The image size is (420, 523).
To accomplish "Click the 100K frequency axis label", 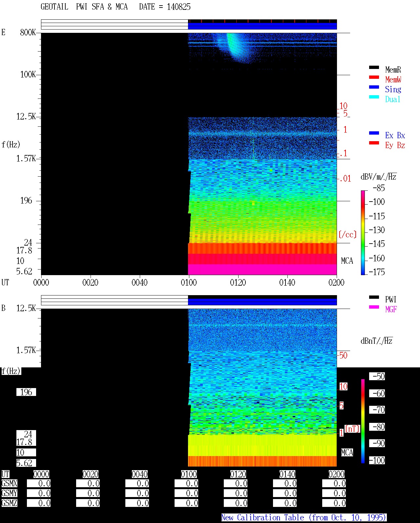I will pyautogui.click(x=28, y=74).
